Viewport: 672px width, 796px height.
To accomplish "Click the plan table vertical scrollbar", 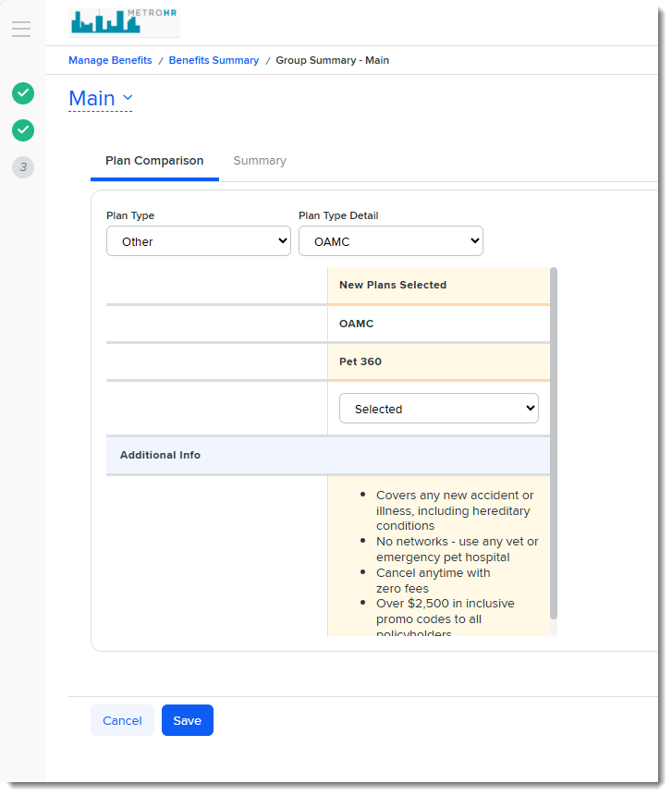I will point(554,442).
